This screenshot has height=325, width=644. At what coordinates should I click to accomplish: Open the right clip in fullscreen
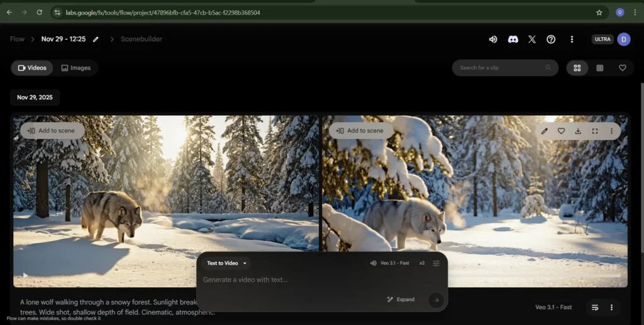click(x=594, y=131)
